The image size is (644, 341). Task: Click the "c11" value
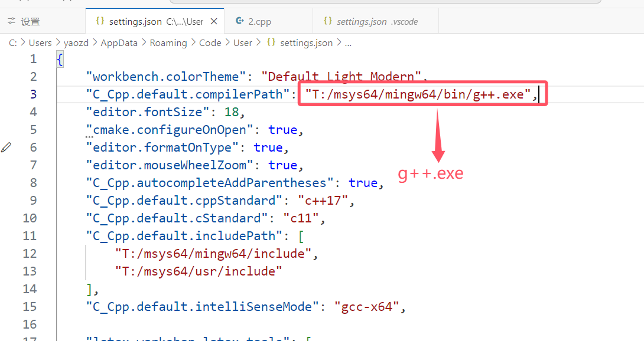click(x=301, y=218)
